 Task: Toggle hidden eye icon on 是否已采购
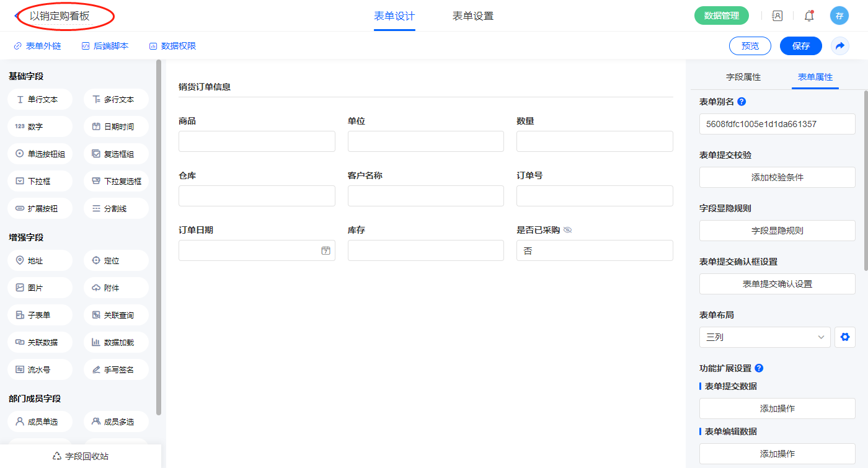tap(567, 230)
